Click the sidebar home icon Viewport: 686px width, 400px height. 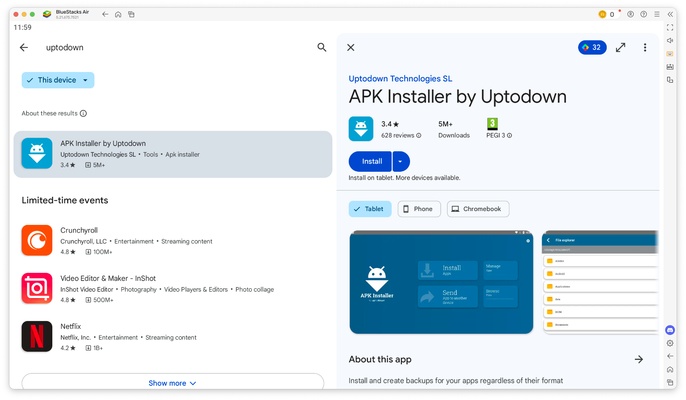(x=670, y=369)
